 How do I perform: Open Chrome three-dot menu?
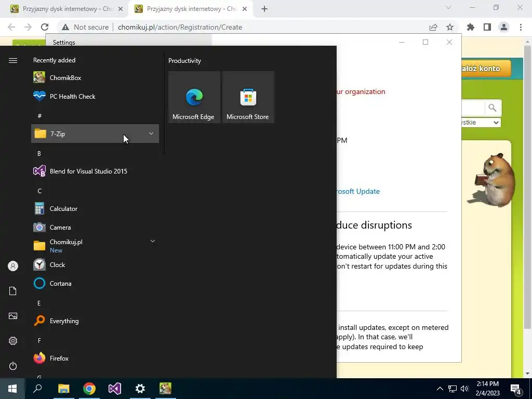coord(521,27)
